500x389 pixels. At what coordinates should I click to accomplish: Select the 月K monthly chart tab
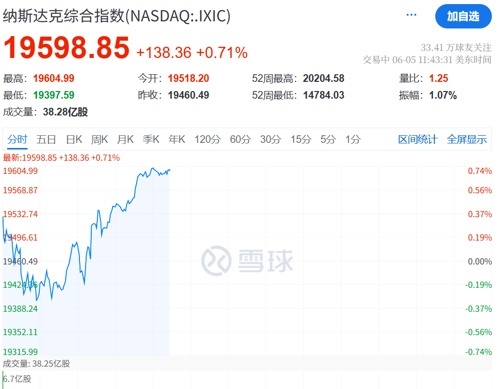[x=125, y=139]
